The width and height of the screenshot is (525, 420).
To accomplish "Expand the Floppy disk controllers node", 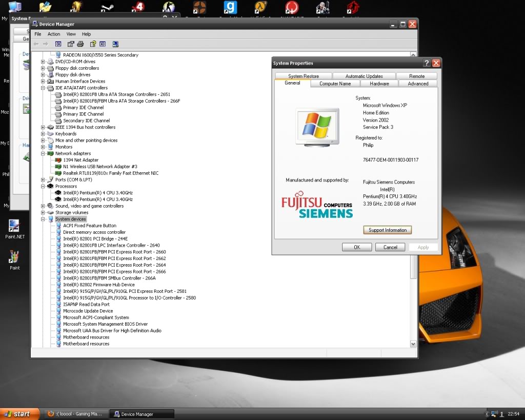I will click(x=43, y=68).
